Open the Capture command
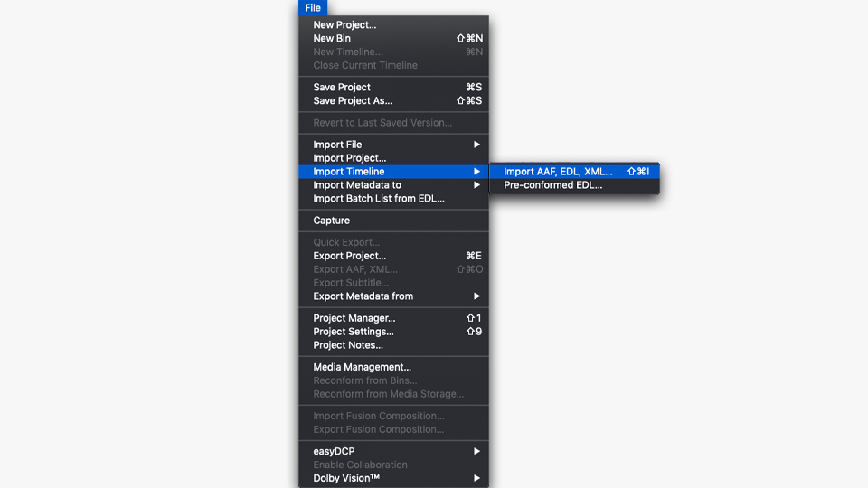 (331, 221)
